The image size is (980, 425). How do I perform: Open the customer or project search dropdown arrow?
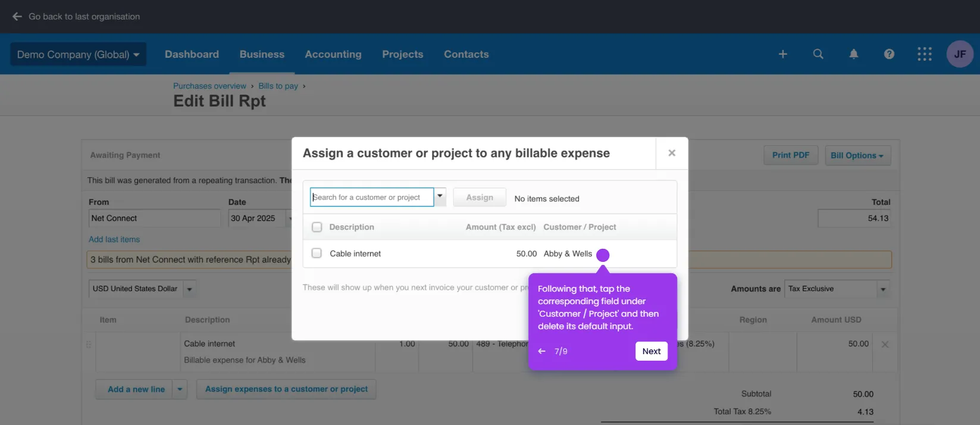440,196
